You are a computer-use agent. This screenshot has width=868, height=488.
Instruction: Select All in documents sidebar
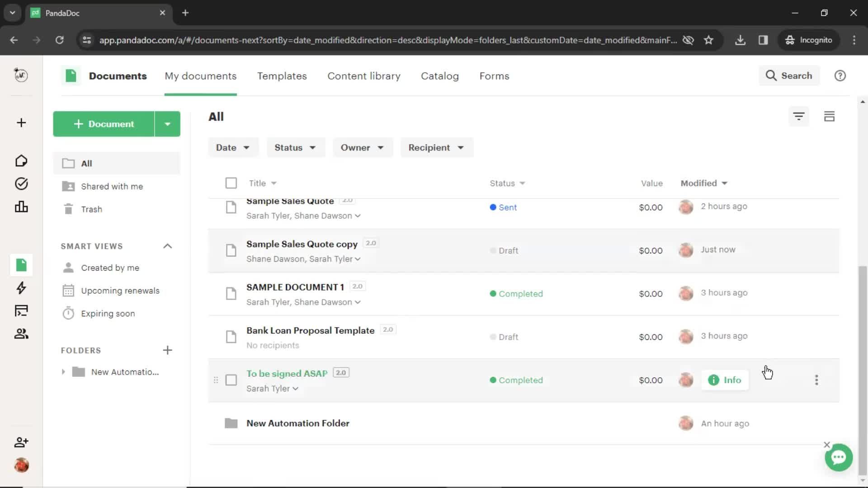point(117,164)
